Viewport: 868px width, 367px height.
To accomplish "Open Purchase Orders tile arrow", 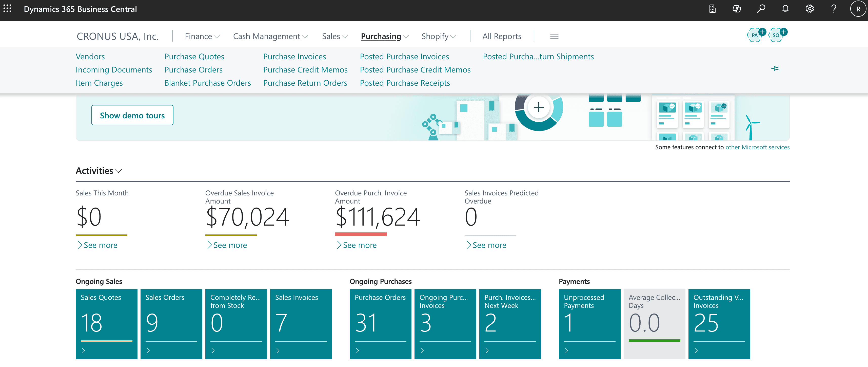I will click(x=358, y=351).
